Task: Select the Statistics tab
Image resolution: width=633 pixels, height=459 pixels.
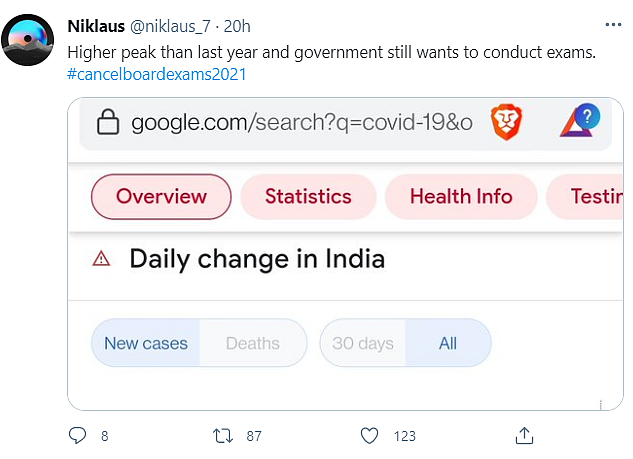Action: coord(308,197)
